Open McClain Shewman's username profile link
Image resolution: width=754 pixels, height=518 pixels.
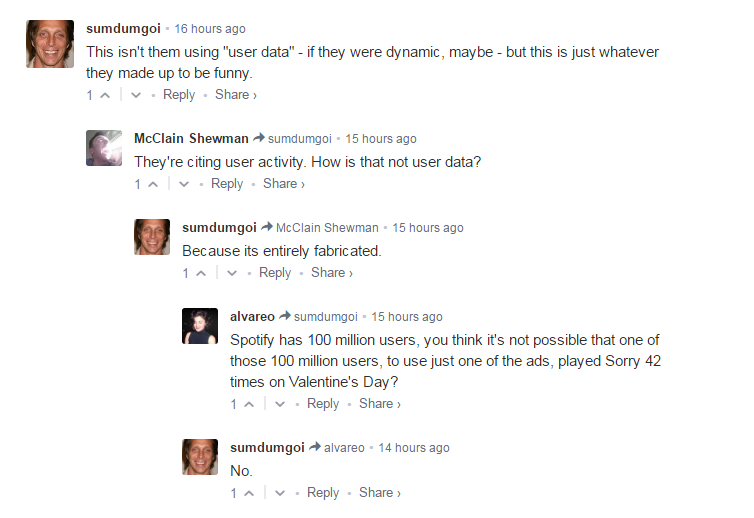pos(191,138)
